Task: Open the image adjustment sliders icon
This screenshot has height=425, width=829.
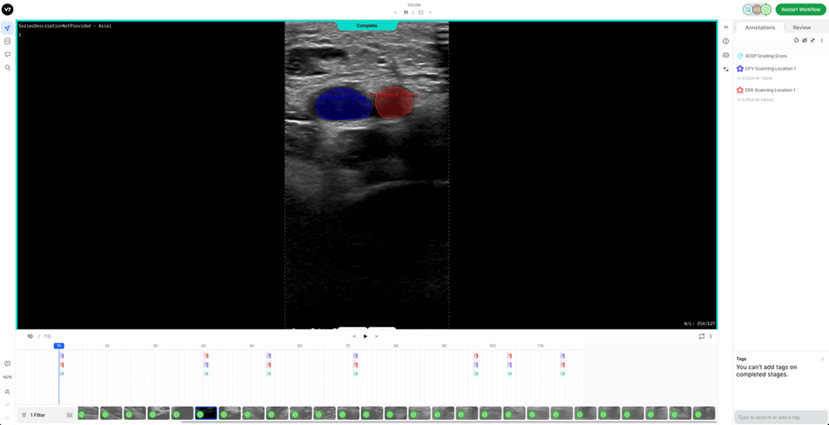Action: (x=726, y=69)
